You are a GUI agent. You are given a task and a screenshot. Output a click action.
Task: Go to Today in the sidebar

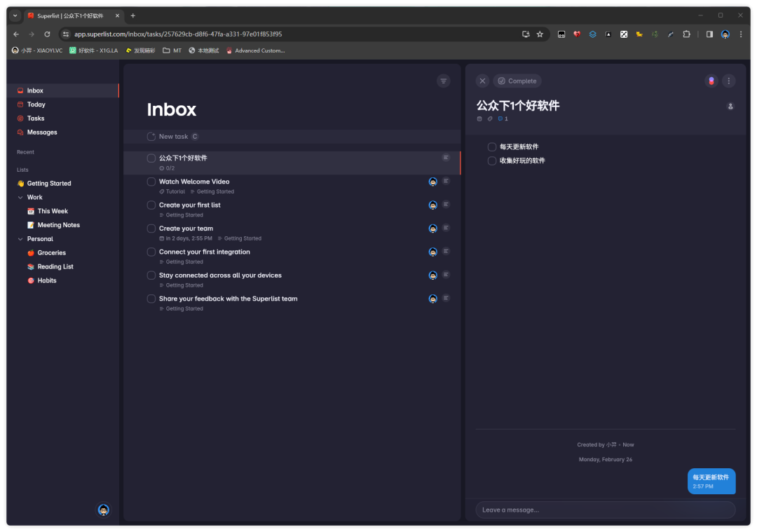pyautogui.click(x=36, y=104)
